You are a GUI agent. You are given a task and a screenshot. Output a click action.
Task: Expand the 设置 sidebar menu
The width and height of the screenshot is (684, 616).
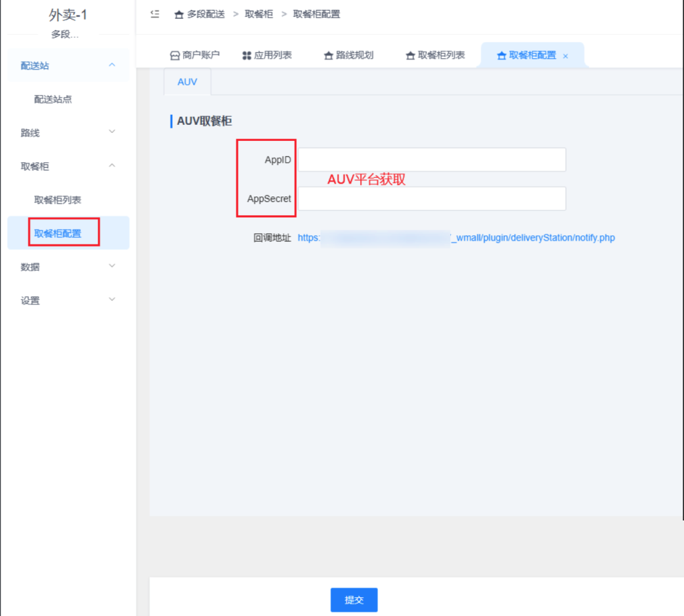[x=112, y=299]
